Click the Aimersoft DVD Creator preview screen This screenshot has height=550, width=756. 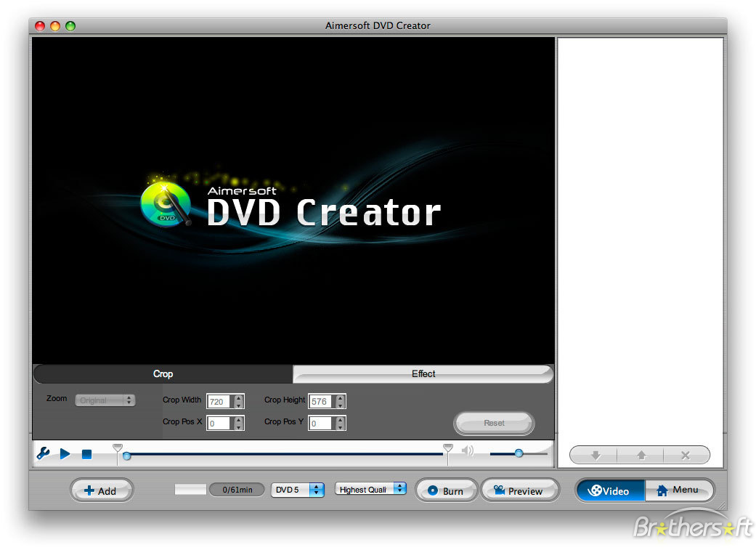(x=293, y=201)
